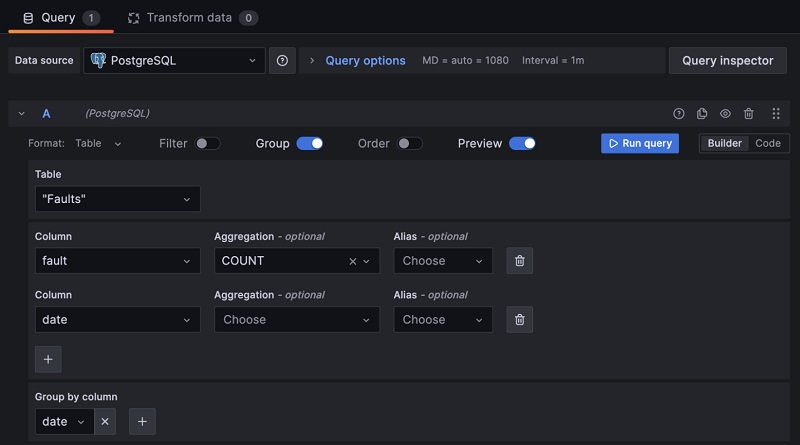Select the Query tab
The width and height of the screenshot is (800, 445).
pos(61,18)
